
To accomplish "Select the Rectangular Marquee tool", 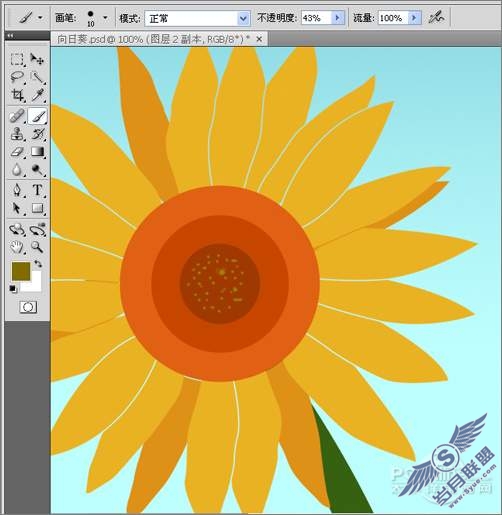I will [17, 59].
